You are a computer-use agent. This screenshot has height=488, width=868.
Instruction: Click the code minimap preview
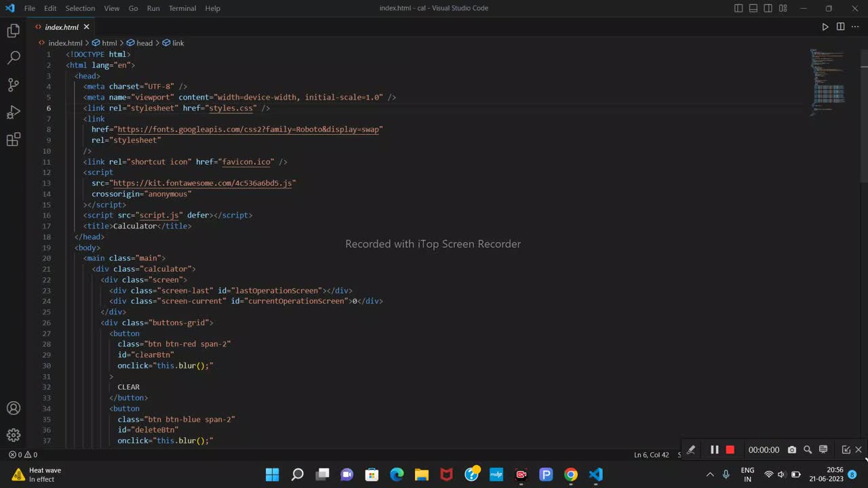tap(829, 81)
